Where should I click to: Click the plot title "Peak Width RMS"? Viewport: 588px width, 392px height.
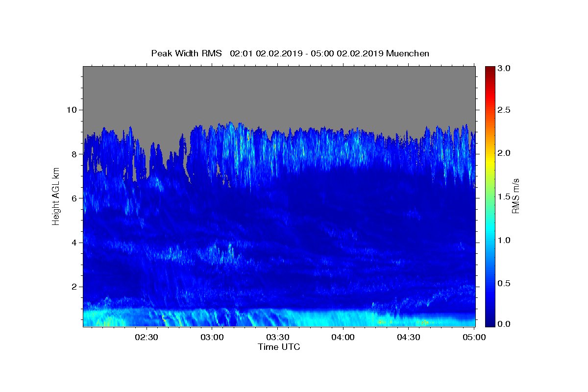(186, 53)
